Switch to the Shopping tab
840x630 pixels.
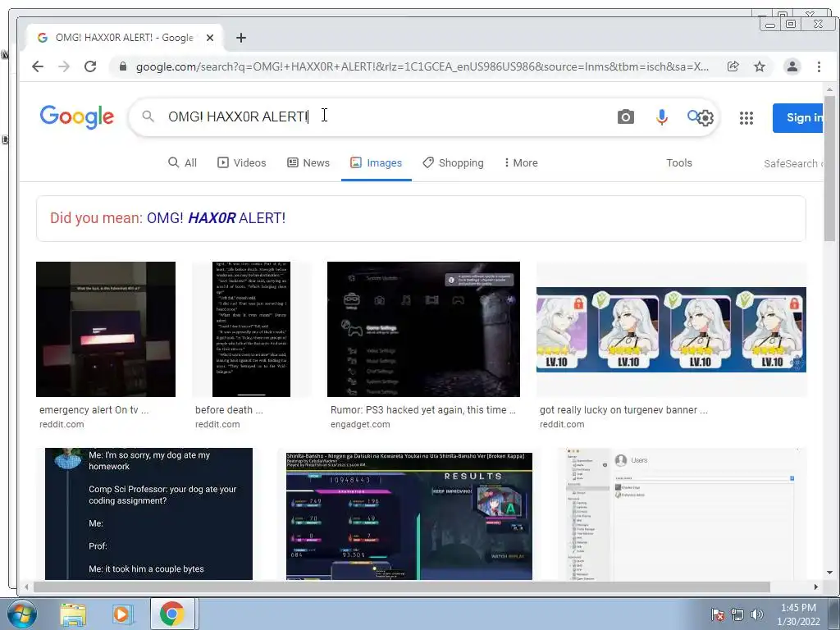coord(453,163)
